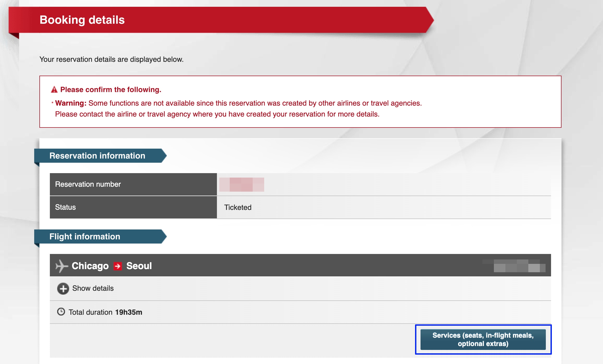This screenshot has width=603, height=364.
Task: Click the airplane icon beside Chicago
Action: click(x=61, y=266)
